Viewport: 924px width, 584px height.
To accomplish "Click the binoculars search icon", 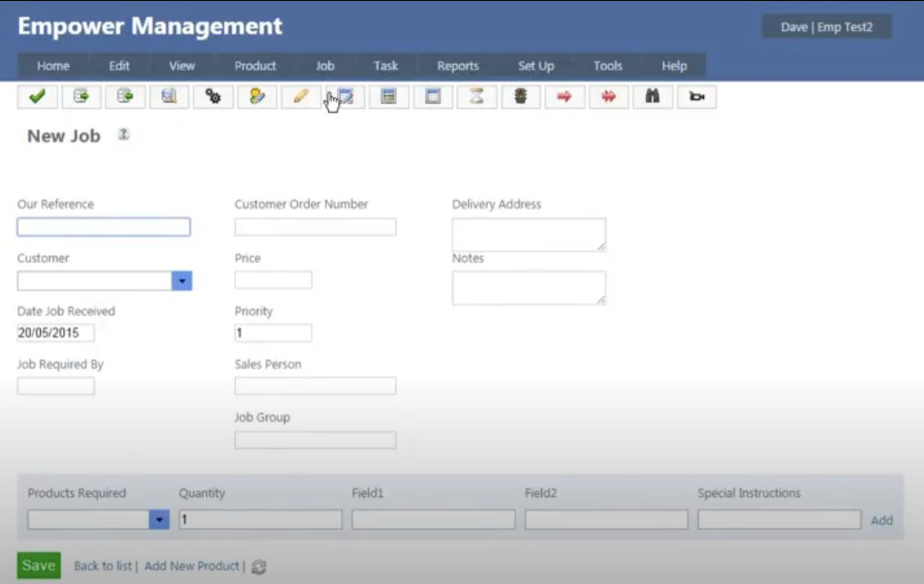I will click(x=652, y=97).
